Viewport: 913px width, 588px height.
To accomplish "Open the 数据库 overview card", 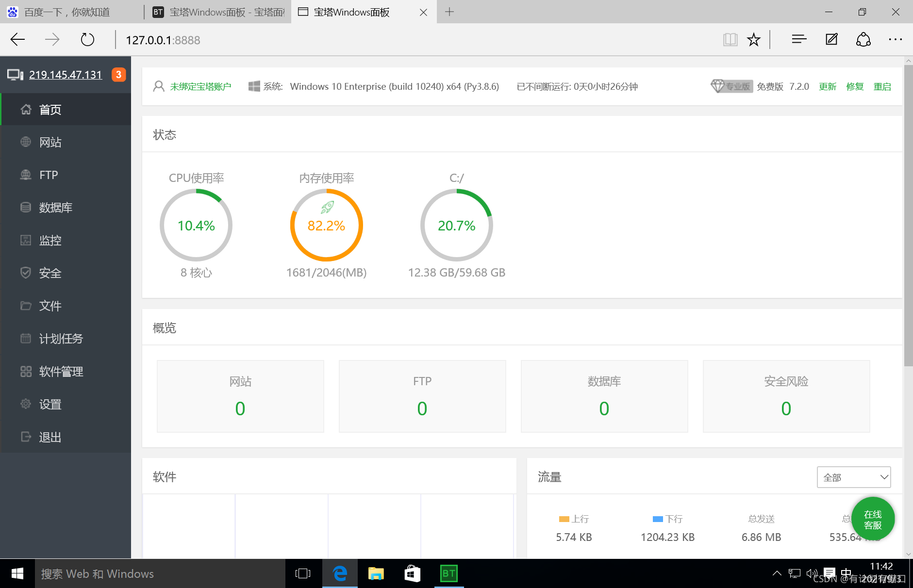I will (x=604, y=396).
